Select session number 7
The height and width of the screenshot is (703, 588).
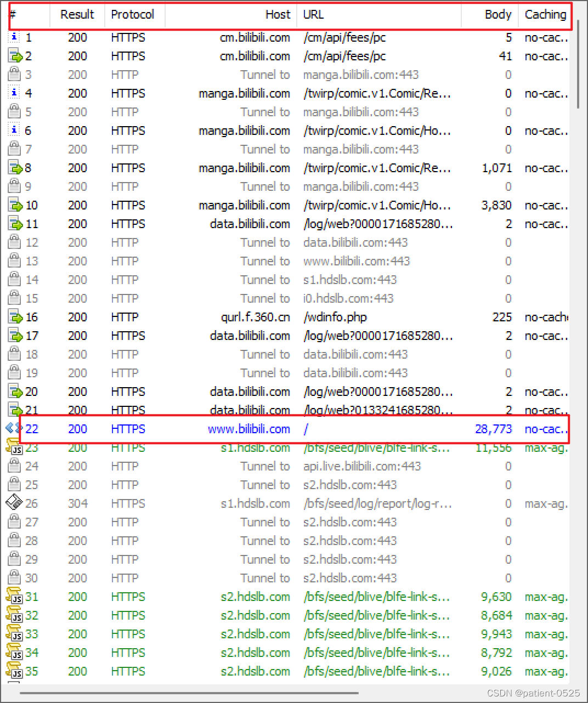tap(29, 149)
